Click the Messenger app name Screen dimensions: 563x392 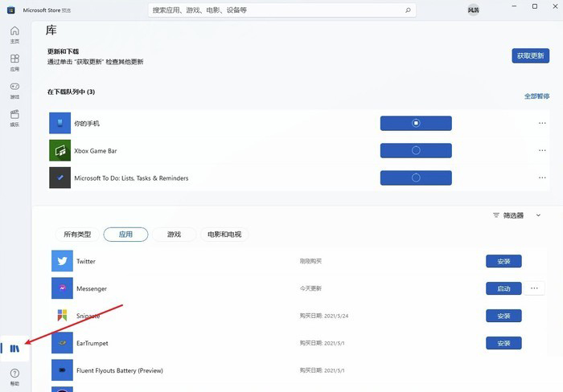point(92,288)
